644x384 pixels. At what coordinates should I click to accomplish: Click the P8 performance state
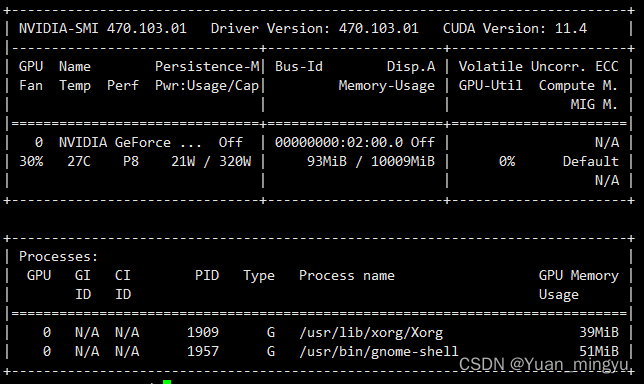click(131, 161)
